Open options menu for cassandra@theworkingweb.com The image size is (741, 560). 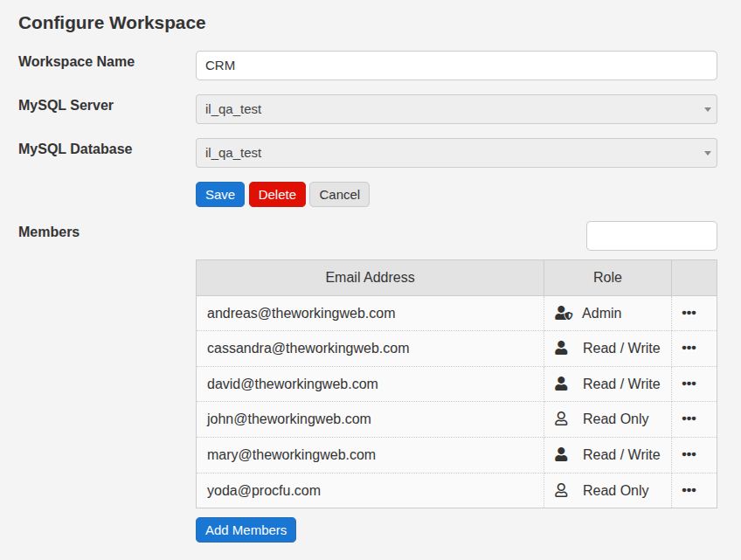689,348
